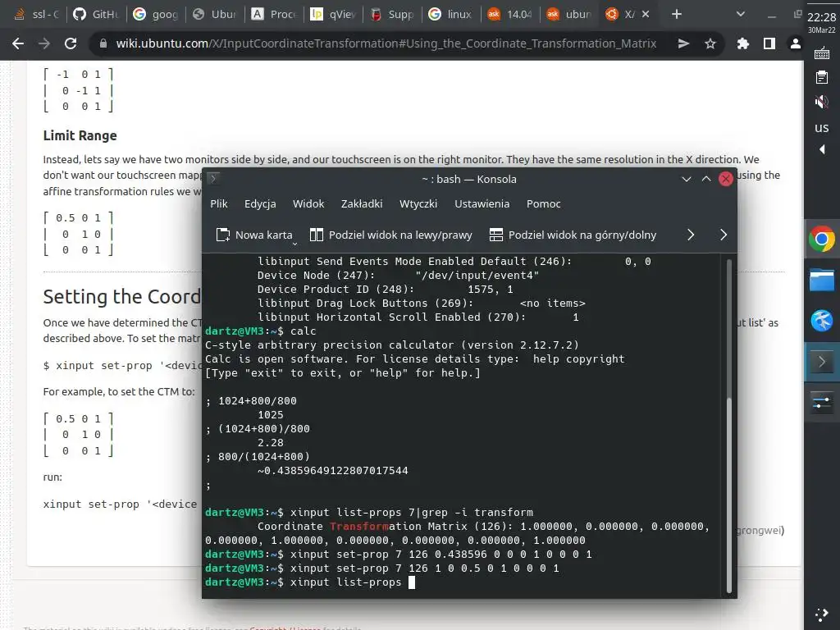Expand the Nowa karta dropdown arrow

[294, 244]
